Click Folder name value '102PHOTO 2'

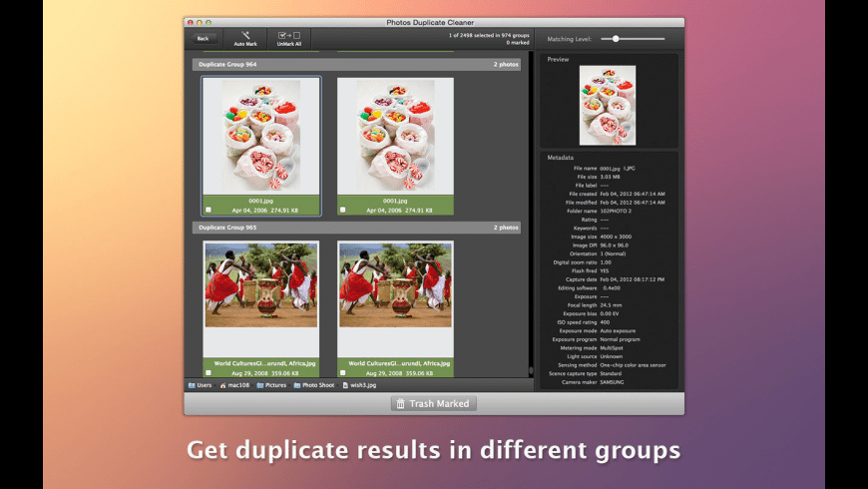tap(616, 211)
